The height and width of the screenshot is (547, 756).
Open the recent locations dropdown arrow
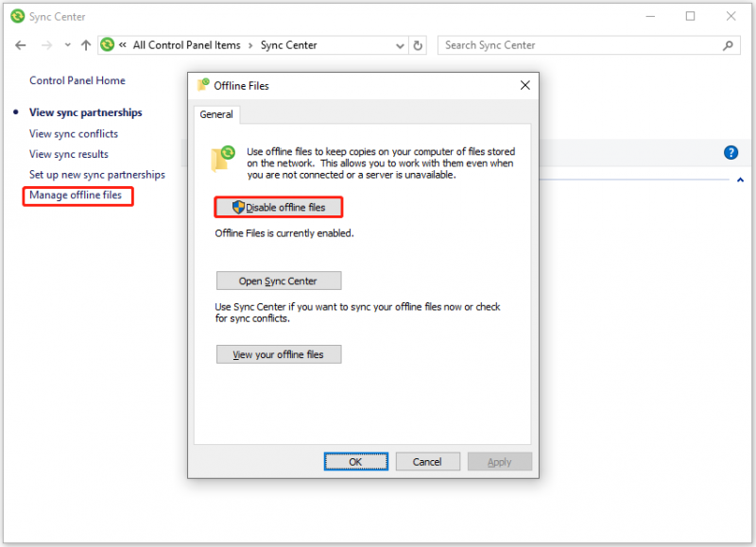(x=67, y=45)
